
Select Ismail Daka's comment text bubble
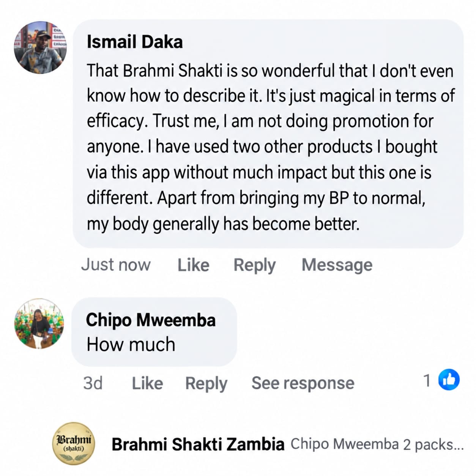pos(268,134)
